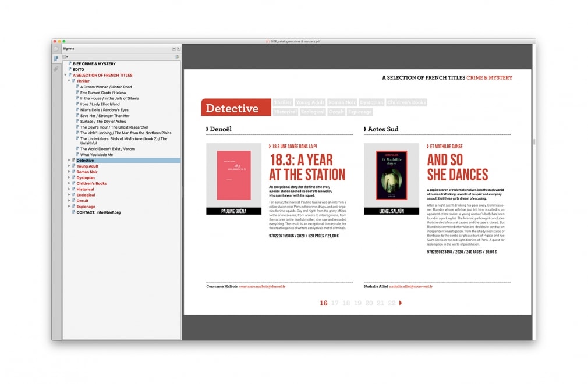Jump to page 17 in the pager

[334, 303]
